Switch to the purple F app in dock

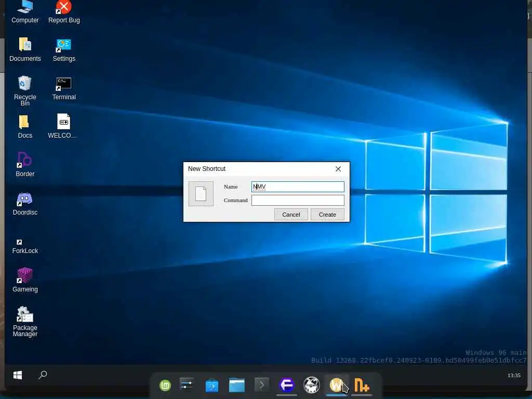pyautogui.click(x=287, y=385)
